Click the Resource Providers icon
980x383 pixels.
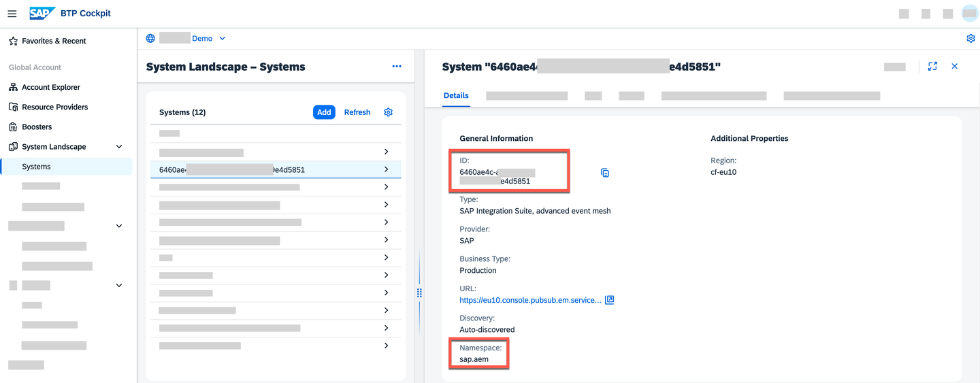[x=13, y=107]
